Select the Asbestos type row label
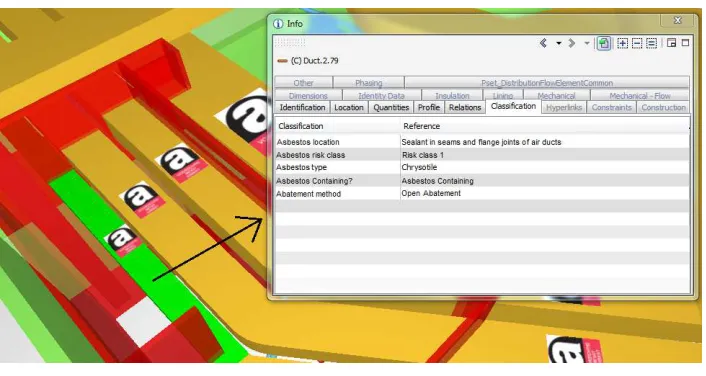The height and width of the screenshot is (376, 706). [301, 168]
